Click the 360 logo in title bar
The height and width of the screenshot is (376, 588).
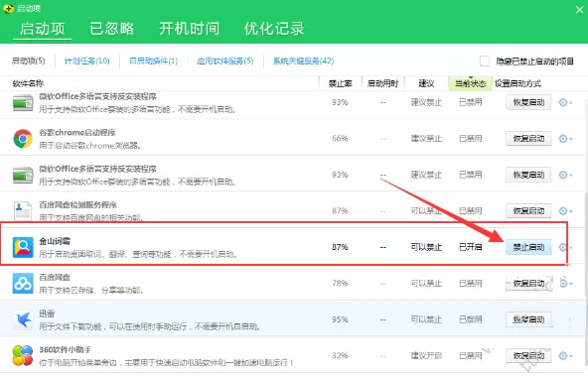click(8, 8)
